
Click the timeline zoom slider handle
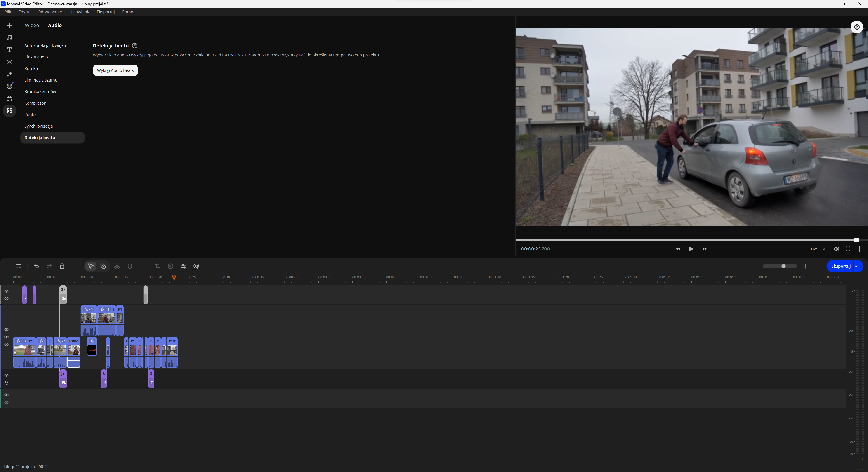click(783, 266)
